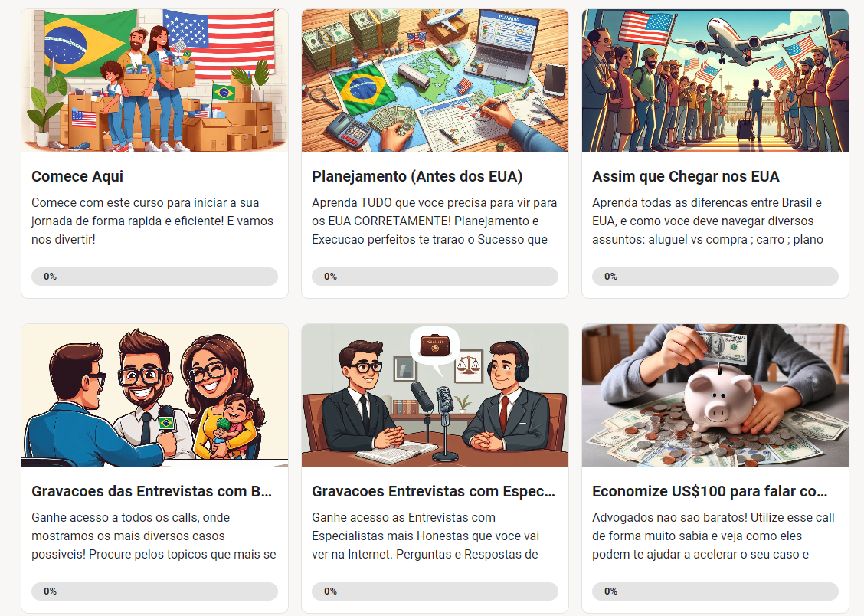
Task: Click the Planejamento (Antes dos EUA) title
Action: (x=417, y=176)
